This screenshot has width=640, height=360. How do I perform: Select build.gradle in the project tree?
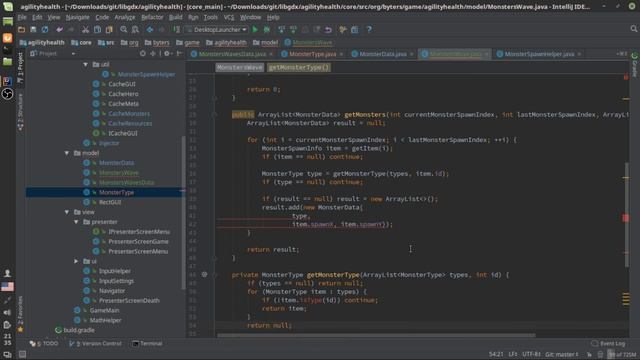(x=79, y=330)
